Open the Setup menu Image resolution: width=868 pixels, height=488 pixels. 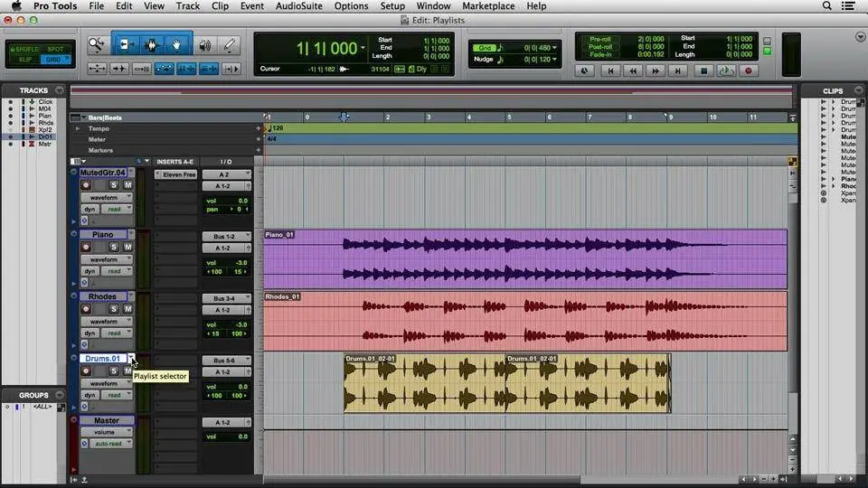pyautogui.click(x=392, y=6)
